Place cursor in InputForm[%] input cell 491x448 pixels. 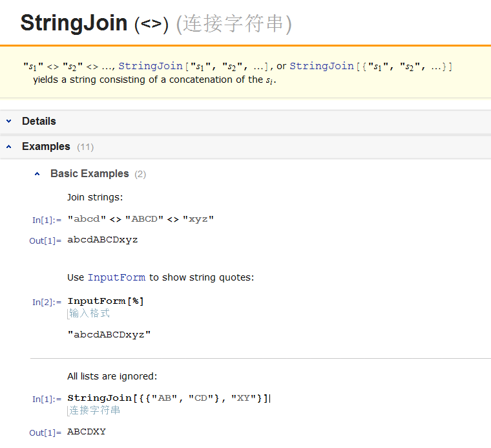(105, 301)
